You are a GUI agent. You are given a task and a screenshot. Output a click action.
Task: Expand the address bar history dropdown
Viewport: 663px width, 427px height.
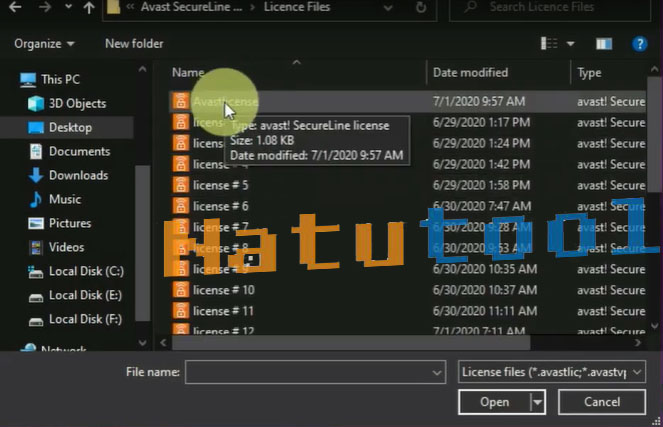388,8
